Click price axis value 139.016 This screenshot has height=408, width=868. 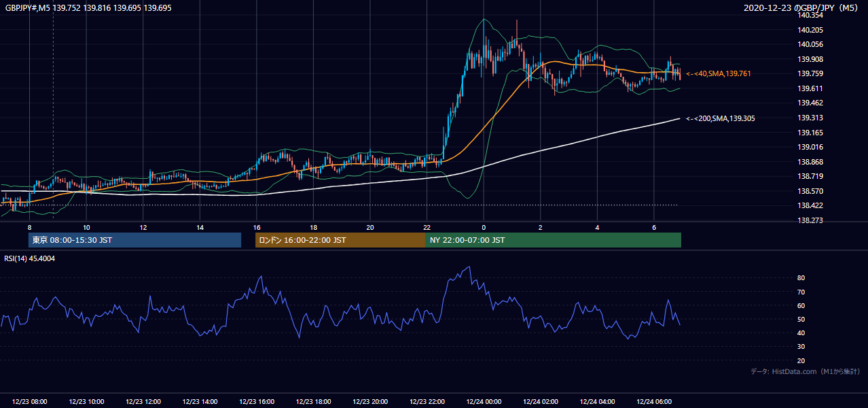point(811,147)
